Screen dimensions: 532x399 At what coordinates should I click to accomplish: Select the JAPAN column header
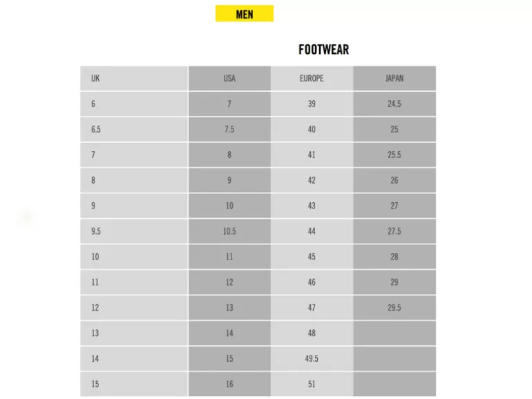[x=395, y=78]
